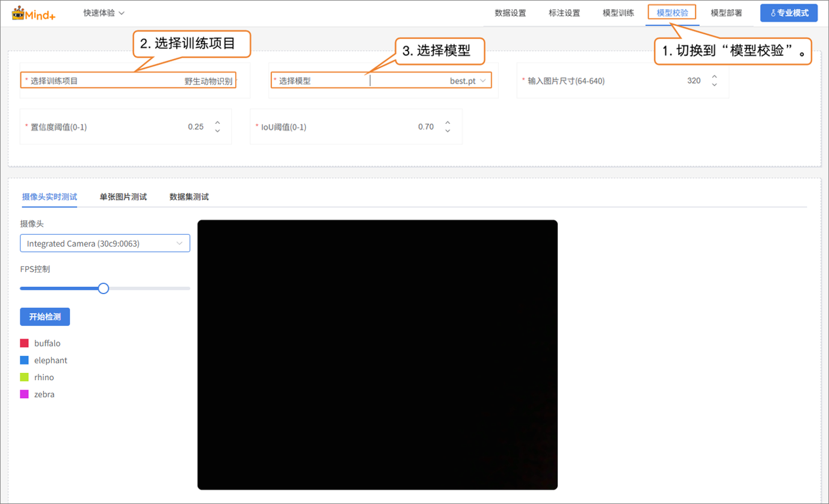
Task: Open the Integrated Camera dropdown
Action: [x=105, y=244]
